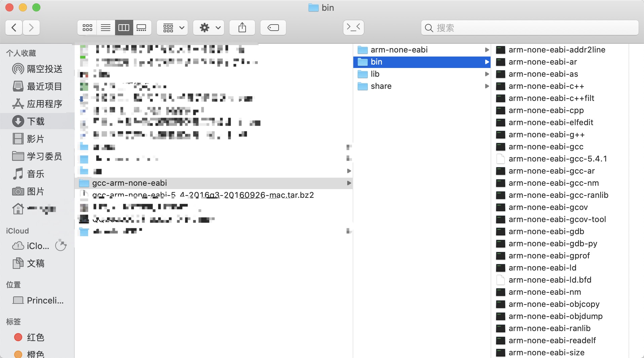Click the bin folder disclosure arrow
The height and width of the screenshot is (358, 644).
[x=487, y=62]
